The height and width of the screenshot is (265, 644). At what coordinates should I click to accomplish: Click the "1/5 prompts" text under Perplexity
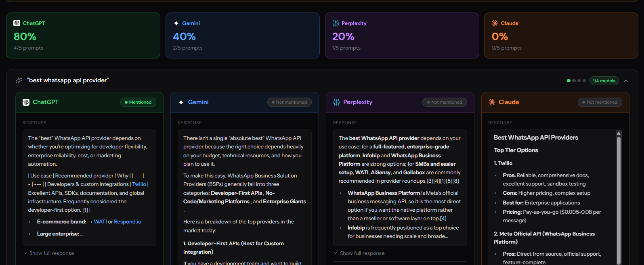coord(346,48)
